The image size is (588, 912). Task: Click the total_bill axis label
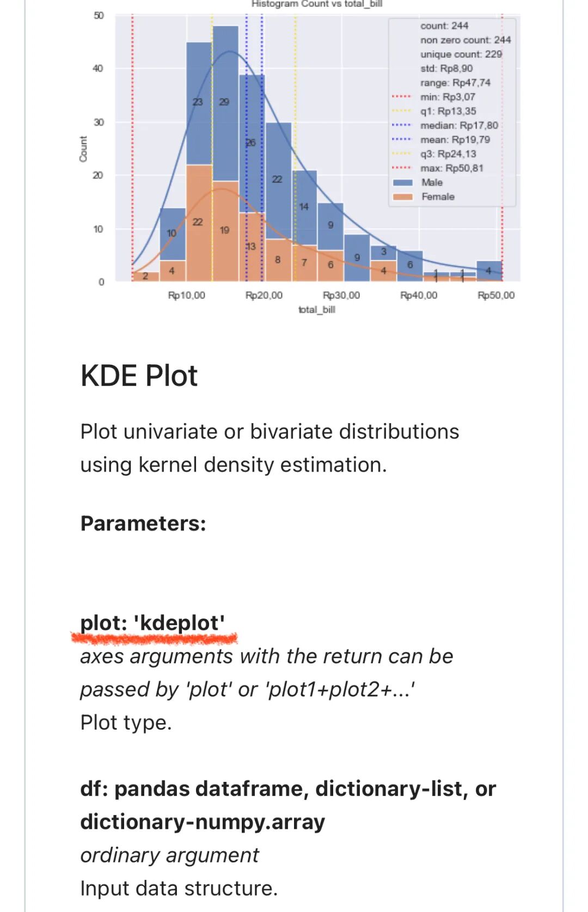[x=317, y=309]
